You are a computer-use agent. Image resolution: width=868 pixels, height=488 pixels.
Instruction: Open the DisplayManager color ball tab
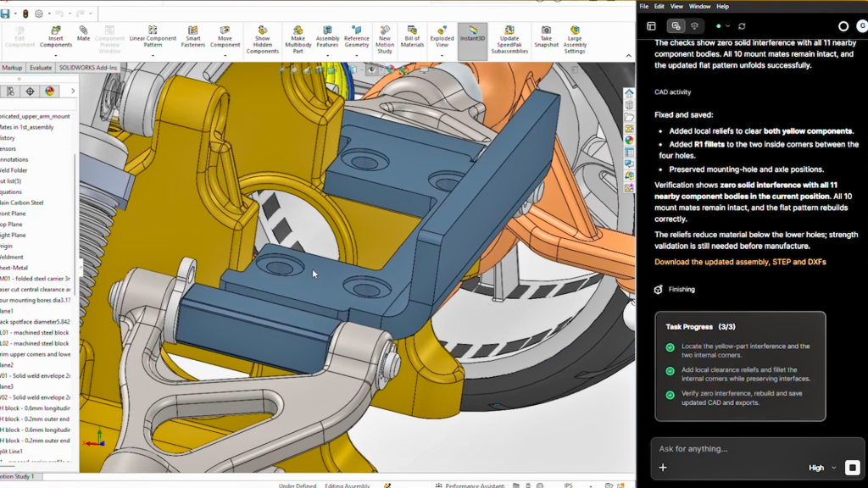tap(50, 91)
